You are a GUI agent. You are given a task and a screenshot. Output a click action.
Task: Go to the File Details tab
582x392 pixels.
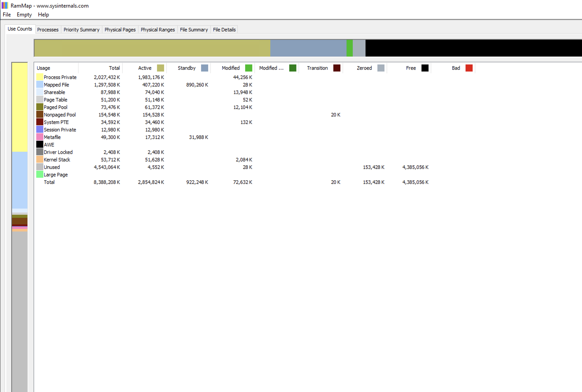point(224,30)
